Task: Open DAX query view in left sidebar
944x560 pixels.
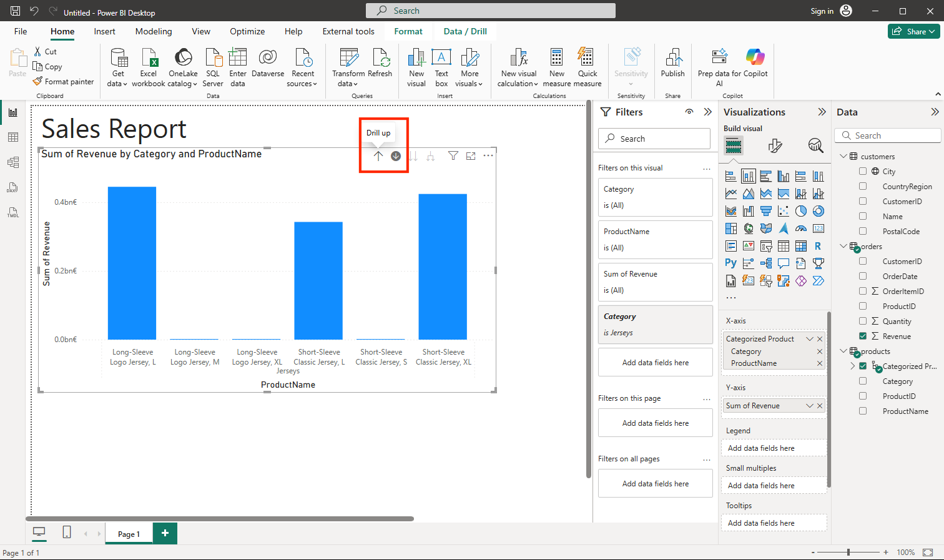Action: click(x=13, y=187)
